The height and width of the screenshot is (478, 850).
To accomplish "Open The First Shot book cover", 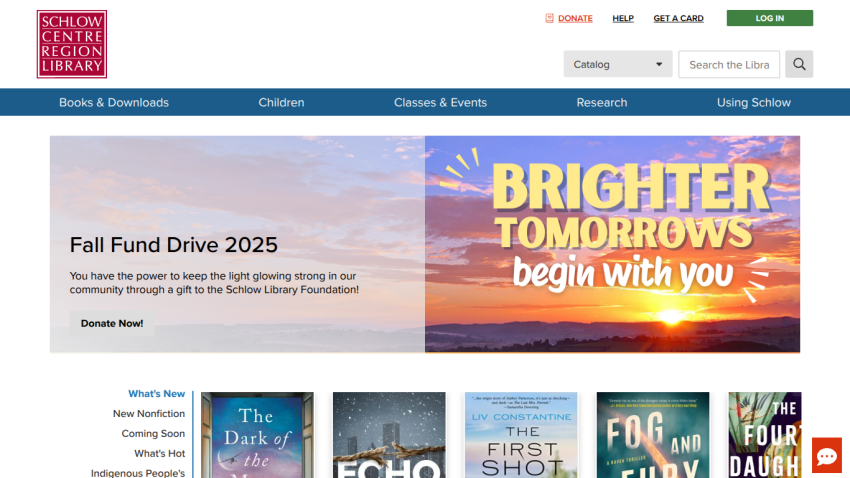I will pyautogui.click(x=521, y=435).
